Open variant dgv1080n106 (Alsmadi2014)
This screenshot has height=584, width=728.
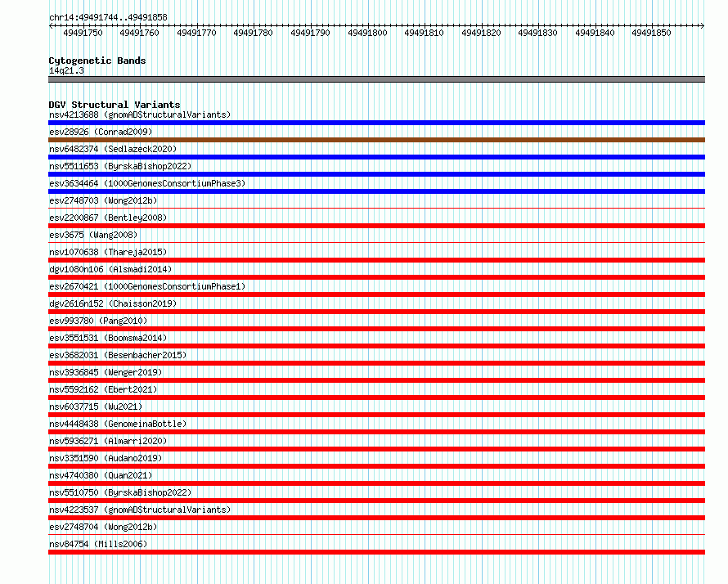click(110, 269)
